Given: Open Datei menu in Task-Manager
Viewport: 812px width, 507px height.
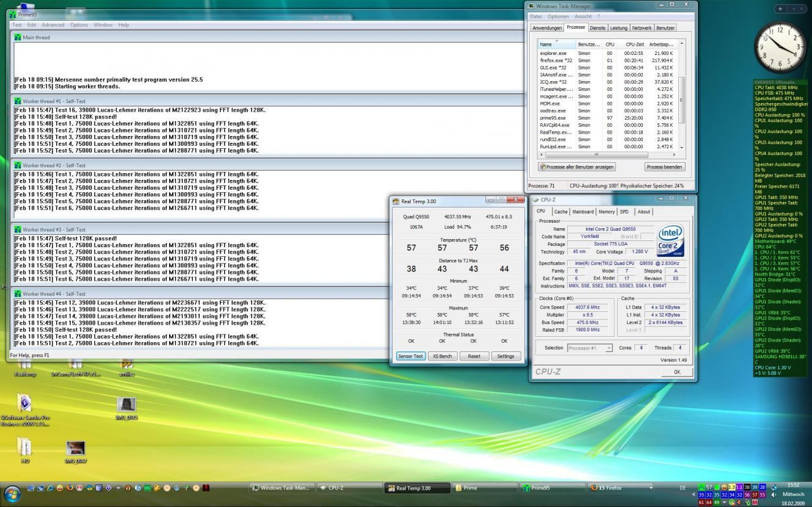Looking at the screenshot, I should [x=536, y=16].
